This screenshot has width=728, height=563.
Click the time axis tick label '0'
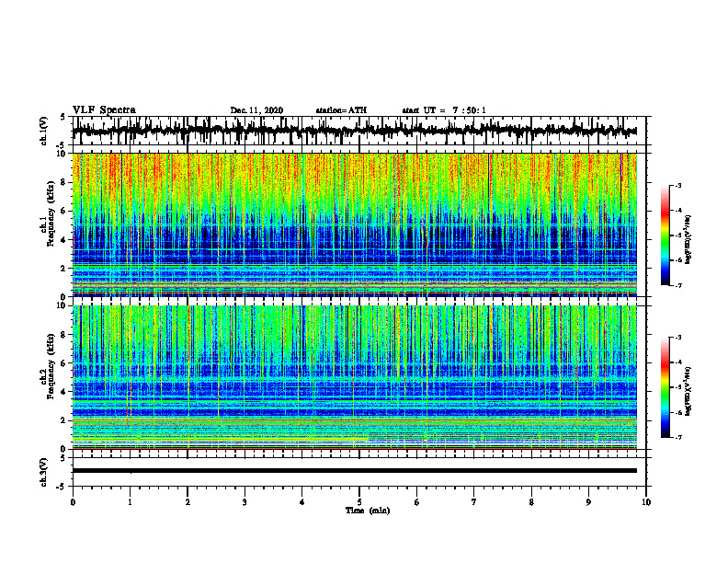73,502
